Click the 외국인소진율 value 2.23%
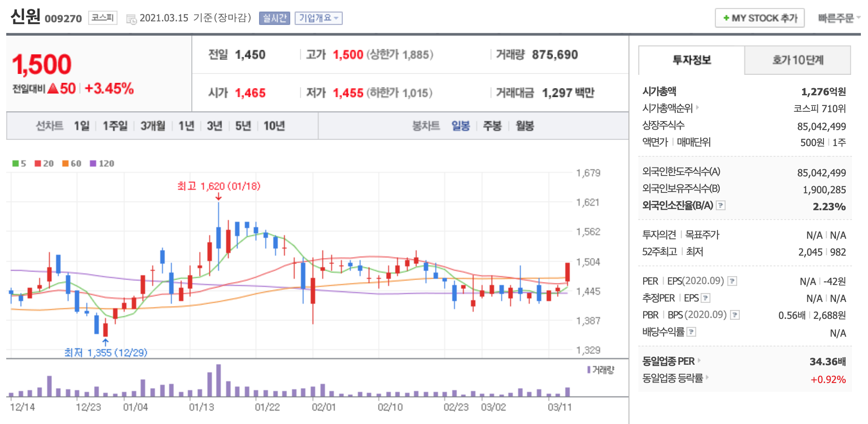The height and width of the screenshot is (424, 868). tap(829, 207)
